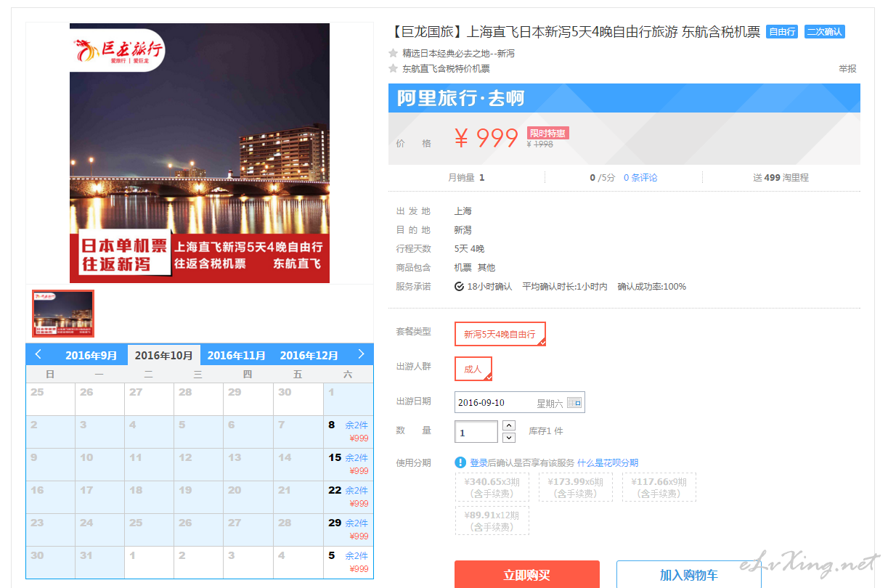Click the info icon beside 登录后确认
This screenshot has width=888, height=588.
(460, 462)
